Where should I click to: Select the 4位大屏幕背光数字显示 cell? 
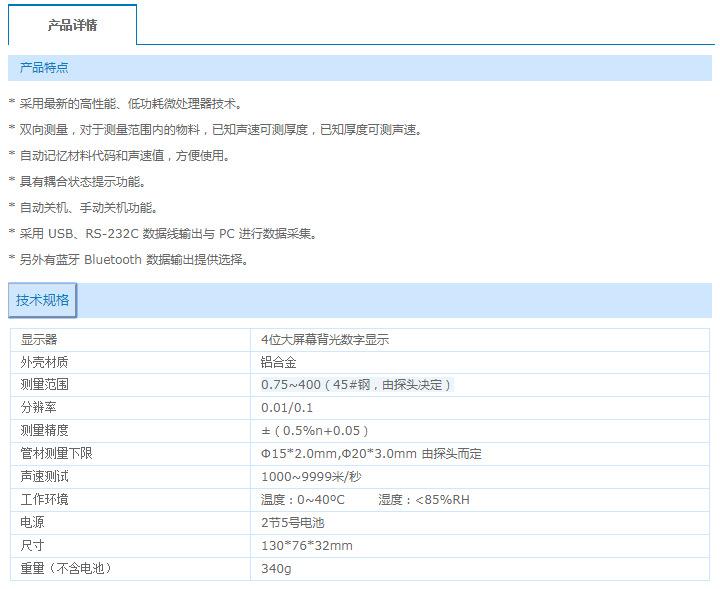coord(324,340)
